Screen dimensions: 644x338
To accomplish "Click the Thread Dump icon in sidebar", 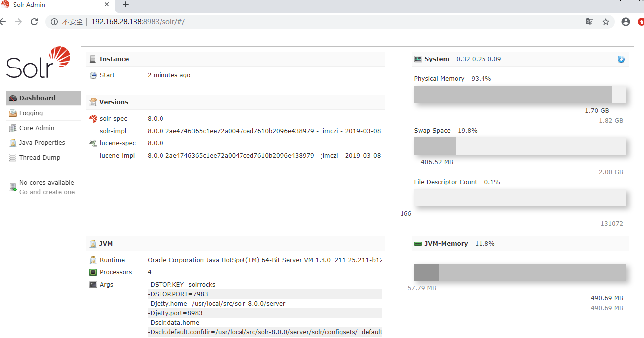I will pos(12,157).
